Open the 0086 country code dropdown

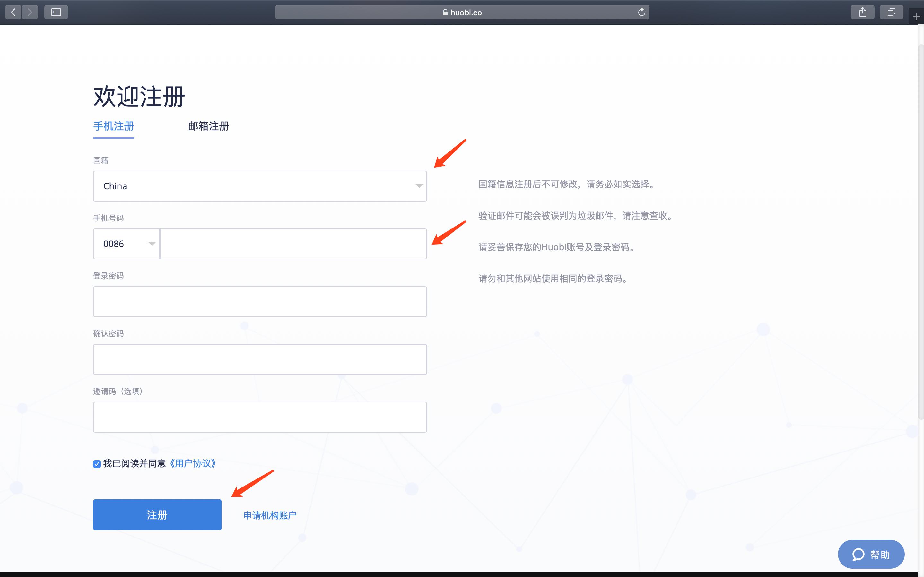126,244
